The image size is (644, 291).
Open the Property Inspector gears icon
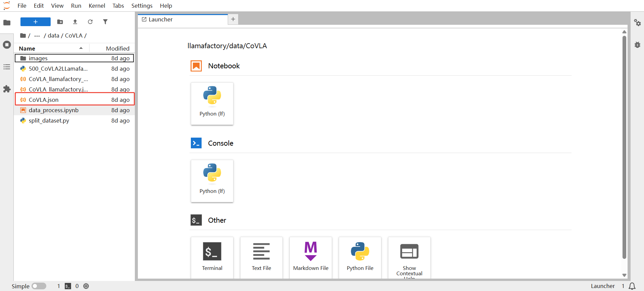pyautogui.click(x=637, y=23)
